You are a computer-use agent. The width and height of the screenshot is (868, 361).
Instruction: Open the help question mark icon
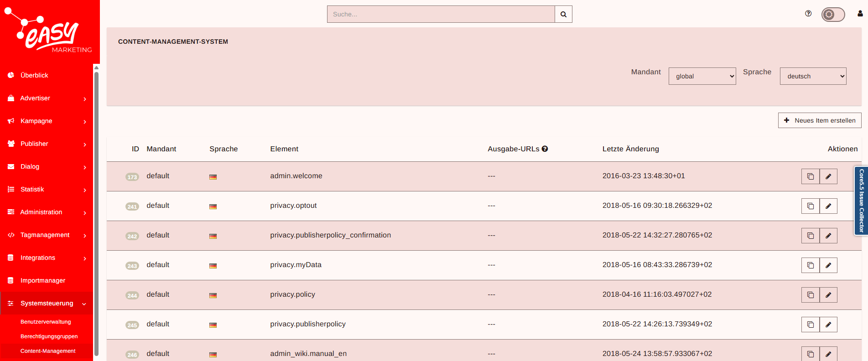click(808, 14)
